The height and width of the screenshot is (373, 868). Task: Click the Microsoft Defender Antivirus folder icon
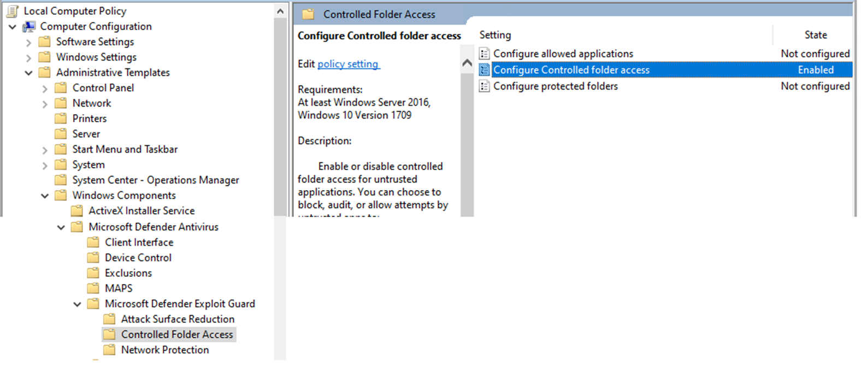pyautogui.click(x=78, y=227)
